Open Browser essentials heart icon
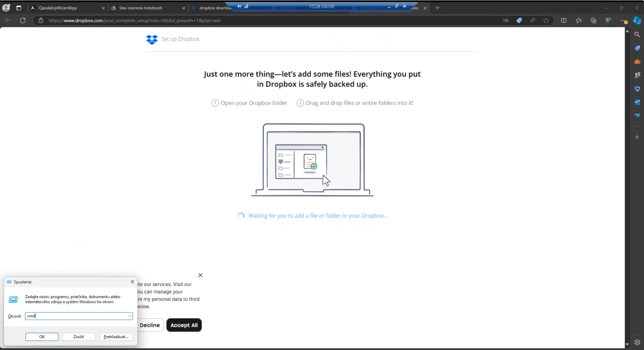The width and height of the screenshot is (644, 350). click(x=608, y=21)
